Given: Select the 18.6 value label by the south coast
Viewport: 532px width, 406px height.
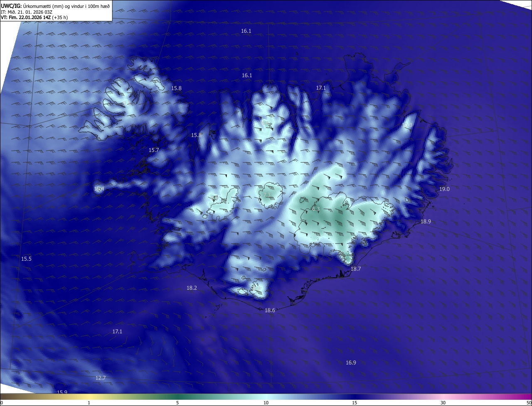Looking at the screenshot, I should [270, 310].
